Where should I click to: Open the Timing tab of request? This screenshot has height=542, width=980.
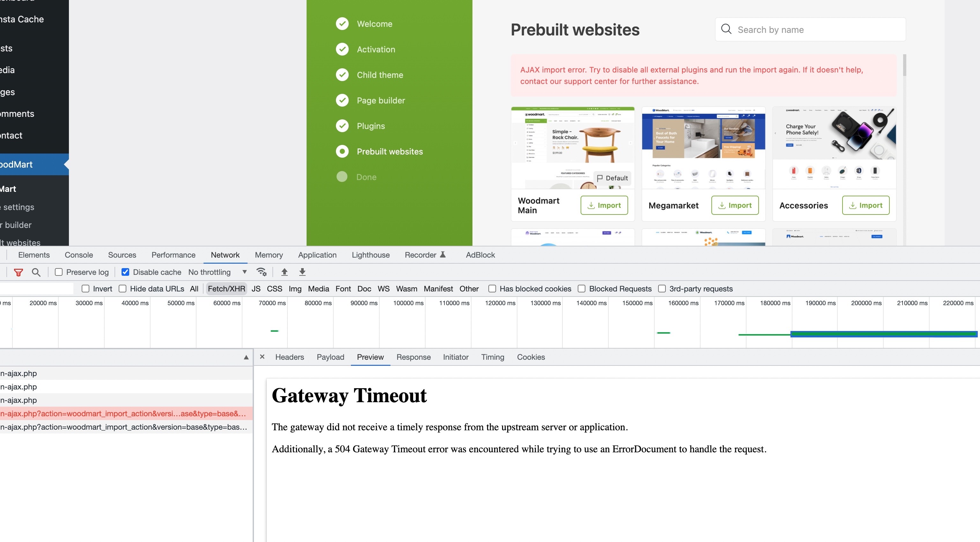(492, 357)
